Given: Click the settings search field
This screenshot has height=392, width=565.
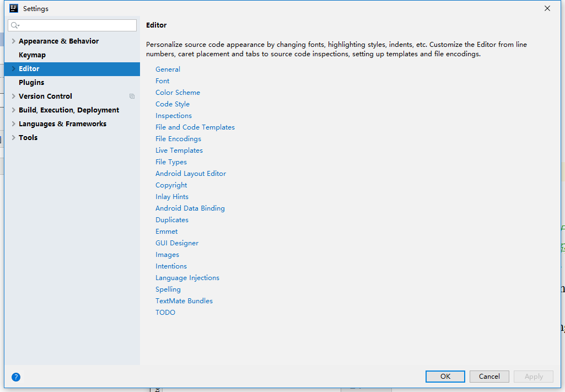Looking at the screenshot, I should (x=72, y=25).
